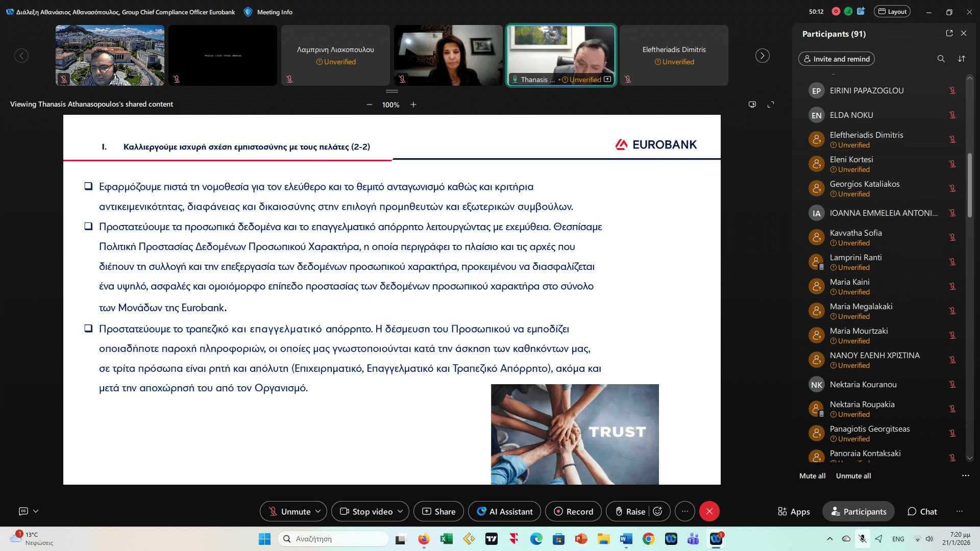Open Excel from the taskbar
This screenshot has width=980, height=551.
click(x=447, y=539)
